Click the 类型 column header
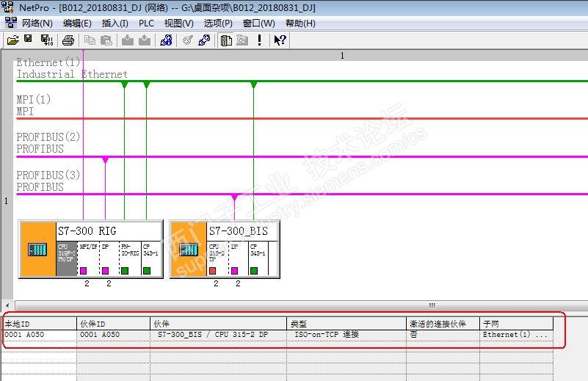Screen dimensions: 588x381 click(x=346, y=324)
